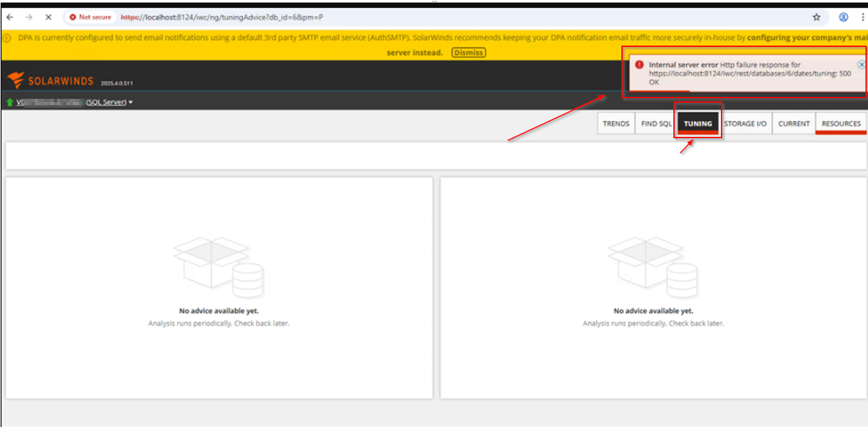The image size is (868, 427).
Task: Click the URL address bar field
Action: (444, 17)
